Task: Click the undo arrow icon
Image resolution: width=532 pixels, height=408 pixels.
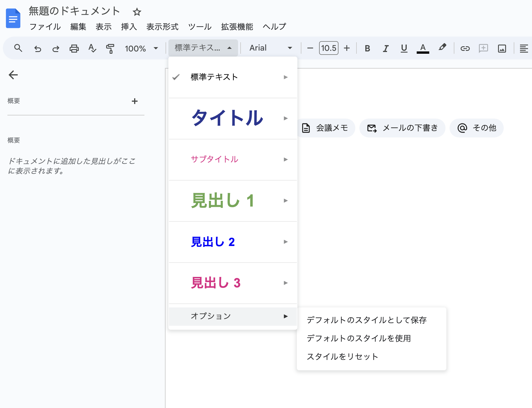Action: [x=37, y=49]
